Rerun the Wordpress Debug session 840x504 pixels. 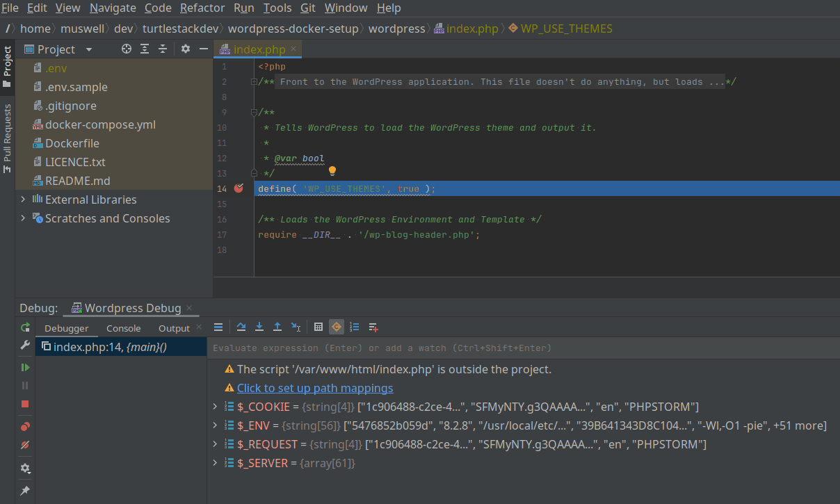coord(25,327)
